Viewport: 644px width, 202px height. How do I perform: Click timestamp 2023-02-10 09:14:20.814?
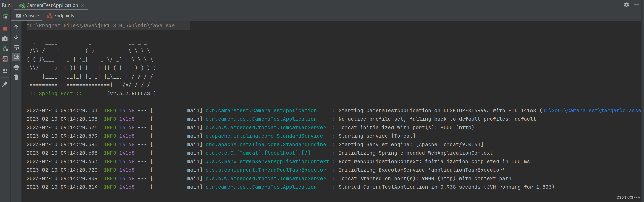pos(62,187)
